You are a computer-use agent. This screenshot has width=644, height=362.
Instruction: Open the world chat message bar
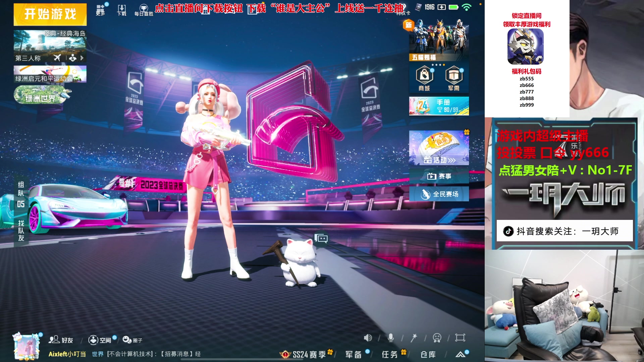pos(146,354)
